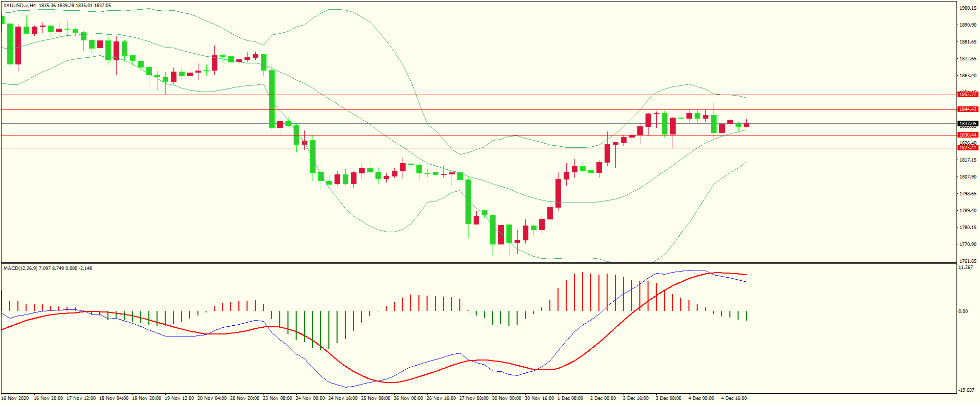Click the red 1823.41 price level tag
Screen dimensions: 980x404
[x=967, y=148]
